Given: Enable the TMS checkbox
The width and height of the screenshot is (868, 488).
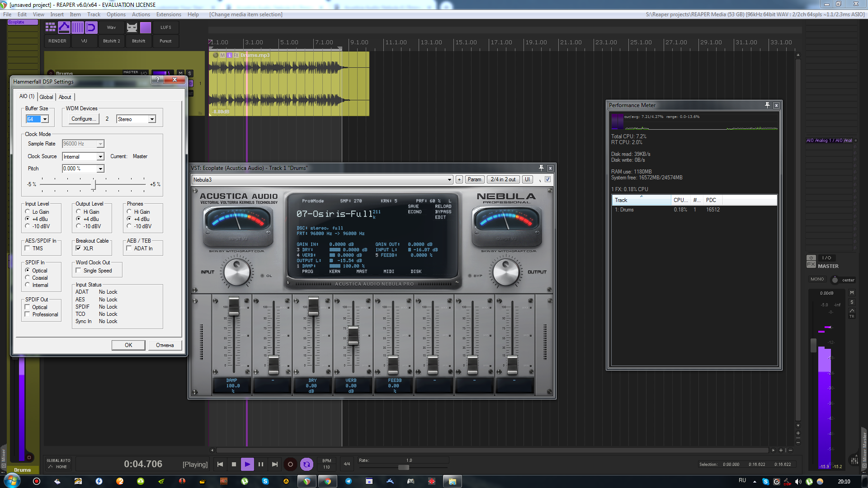Looking at the screenshot, I should point(28,249).
